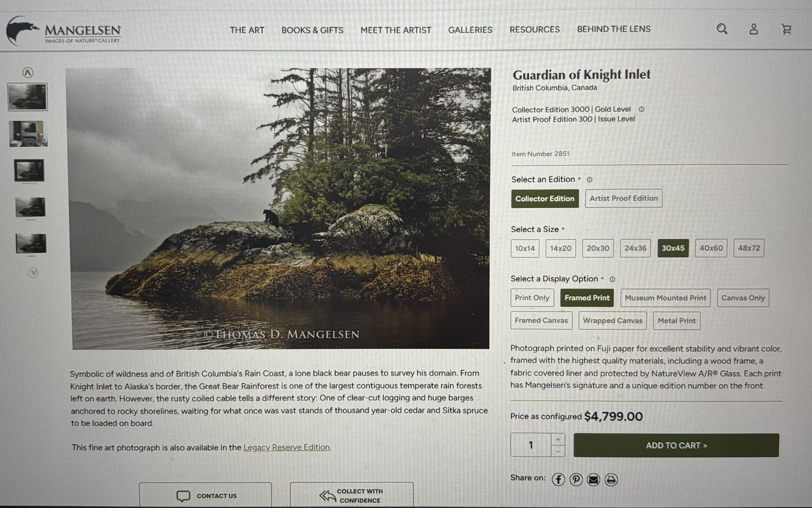Image resolution: width=812 pixels, height=508 pixels.
Task: Open the GALLERIES menu
Action: (x=470, y=30)
